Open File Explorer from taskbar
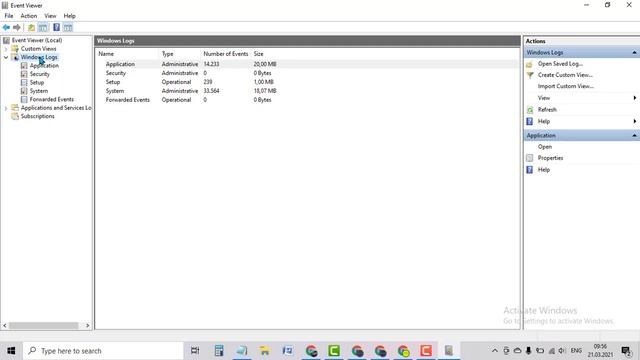Screen dimensions: 640x360 click(x=264, y=351)
